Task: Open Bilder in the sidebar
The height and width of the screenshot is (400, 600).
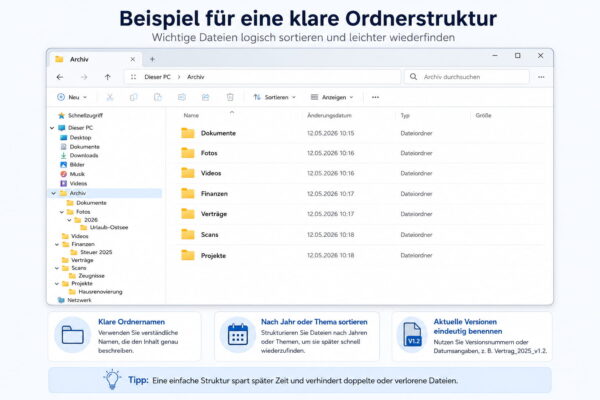Action: pyautogui.click(x=72, y=165)
